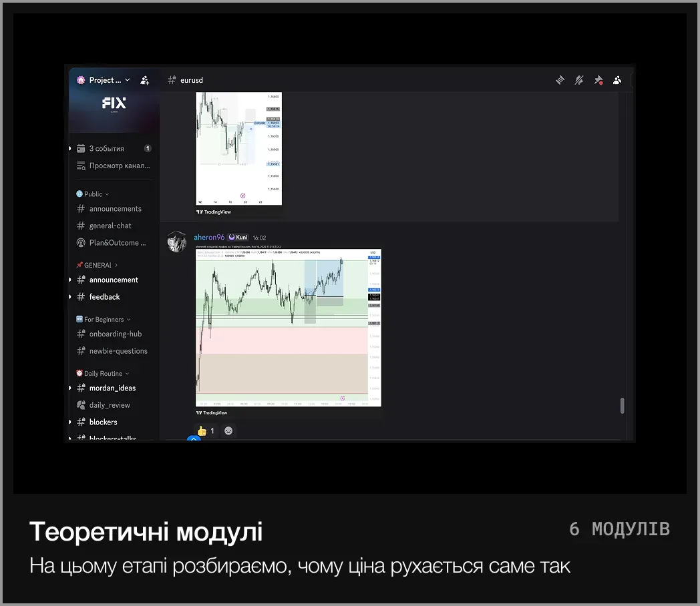The height and width of the screenshot is (606, 700).
Task: Select the onboarding-hub channel
Action: click(x=115, y=334)
